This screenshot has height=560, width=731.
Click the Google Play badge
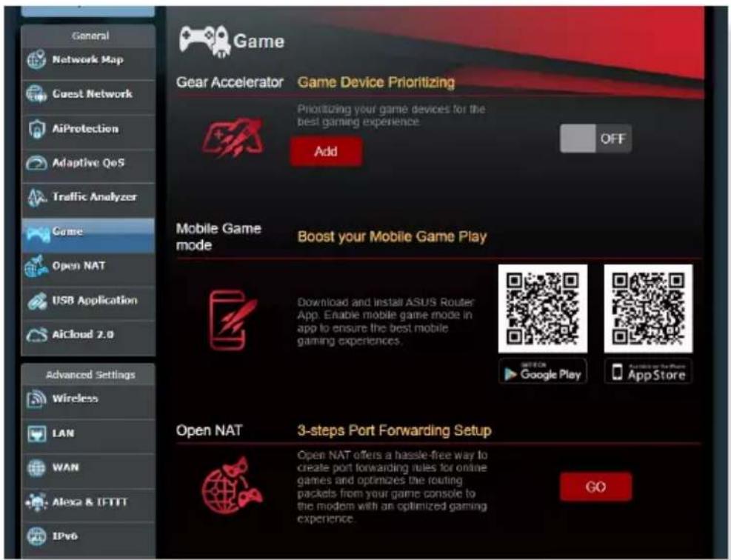543,372
